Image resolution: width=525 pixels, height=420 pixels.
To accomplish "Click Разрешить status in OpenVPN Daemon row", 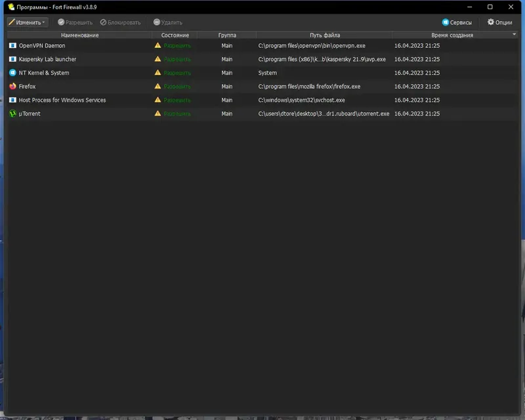I will [177, 45].
